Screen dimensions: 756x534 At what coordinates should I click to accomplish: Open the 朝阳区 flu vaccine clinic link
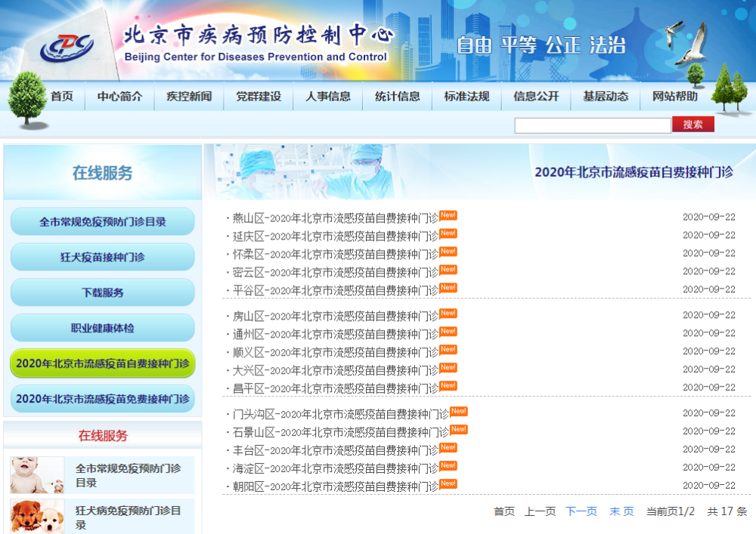tap(335, 487)
